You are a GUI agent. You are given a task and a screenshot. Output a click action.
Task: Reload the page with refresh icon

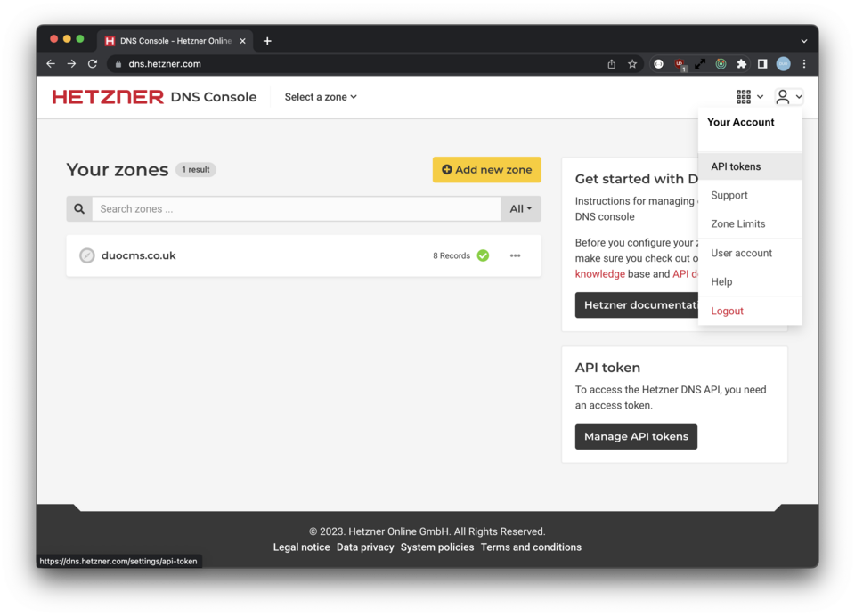click(x=93, y=64)
